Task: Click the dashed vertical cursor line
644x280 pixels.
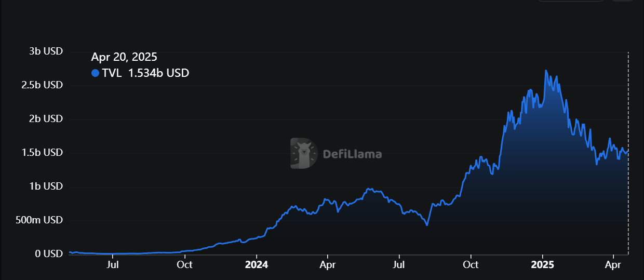Action: tap(628, 156)
